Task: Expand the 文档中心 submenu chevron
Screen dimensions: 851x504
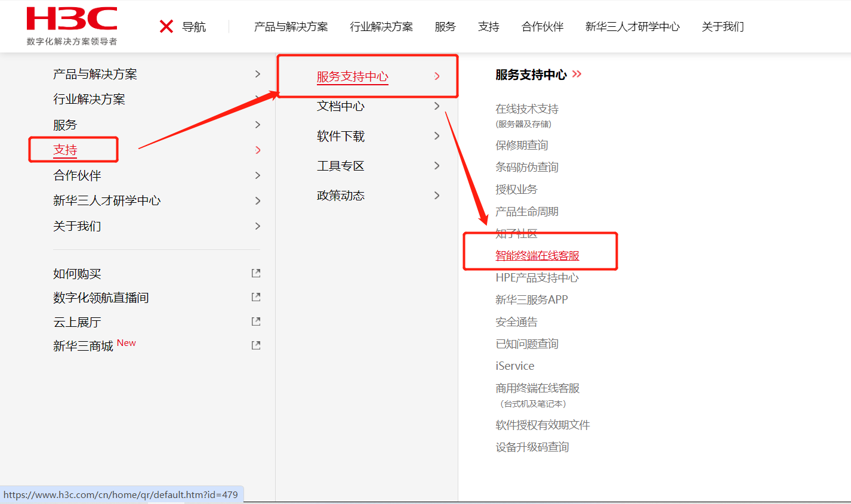Action: (437, 106)
